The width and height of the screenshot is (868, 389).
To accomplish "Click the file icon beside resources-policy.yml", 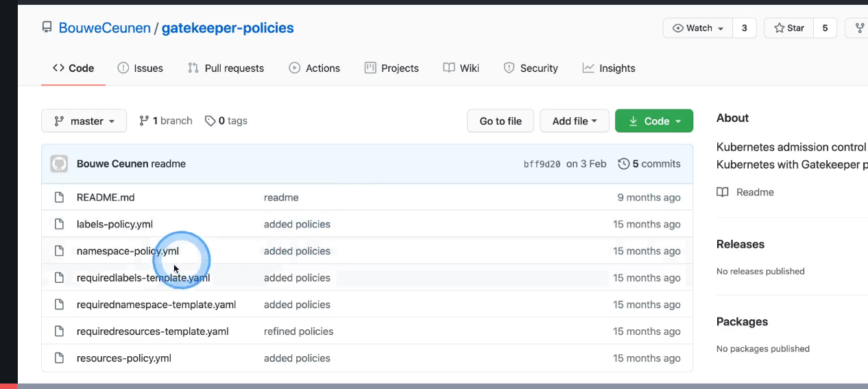I will (x=60, y=358).
